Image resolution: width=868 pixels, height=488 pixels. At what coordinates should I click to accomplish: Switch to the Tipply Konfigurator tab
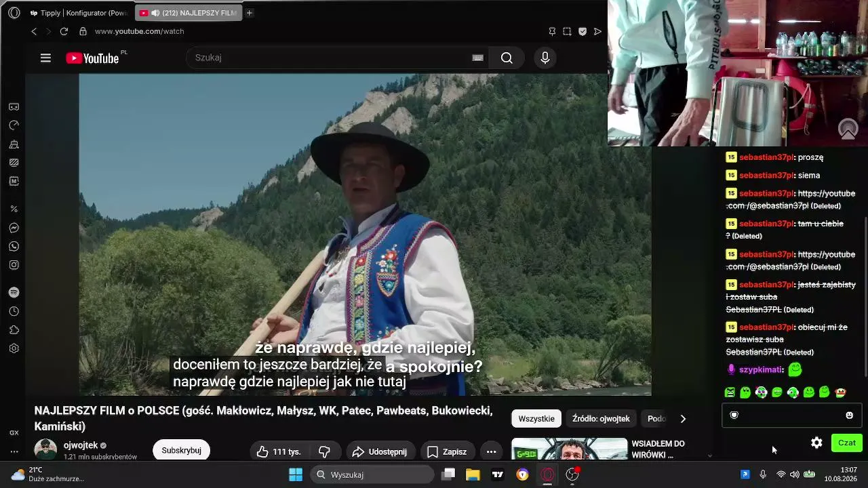click(x=78, y=13)
